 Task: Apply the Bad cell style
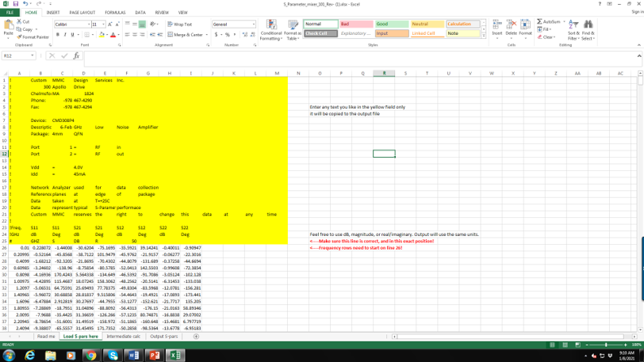pyautogui.click(x=357, y=24)
